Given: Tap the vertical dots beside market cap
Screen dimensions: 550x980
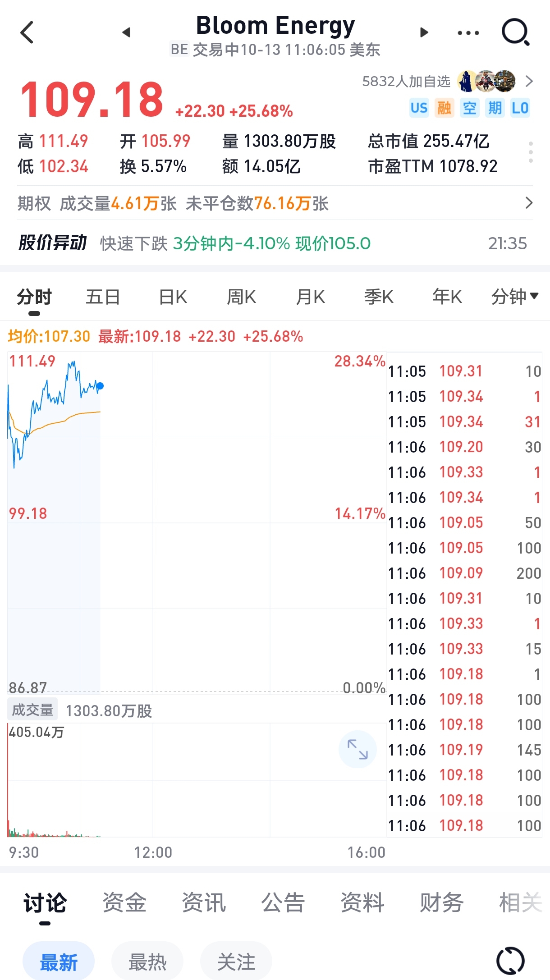Looking at the screenshot, I should [531, 152].
